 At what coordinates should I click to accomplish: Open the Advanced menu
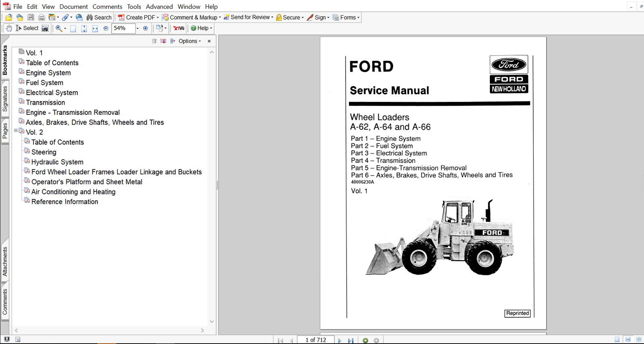click(x=159, y=6)
